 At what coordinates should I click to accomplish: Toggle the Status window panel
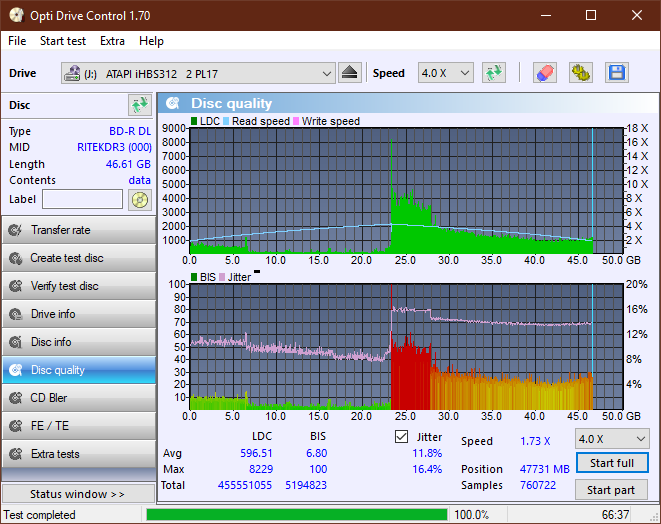(78, 494)
